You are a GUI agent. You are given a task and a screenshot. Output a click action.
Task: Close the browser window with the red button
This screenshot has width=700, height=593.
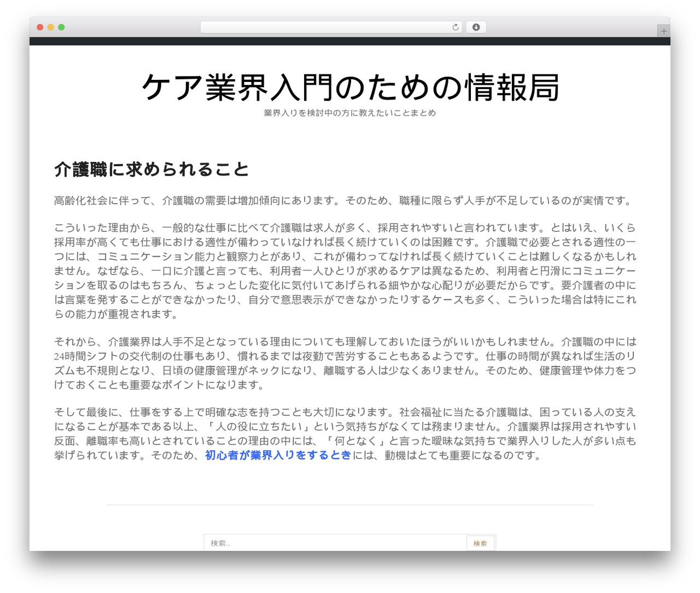click(40, 27)
